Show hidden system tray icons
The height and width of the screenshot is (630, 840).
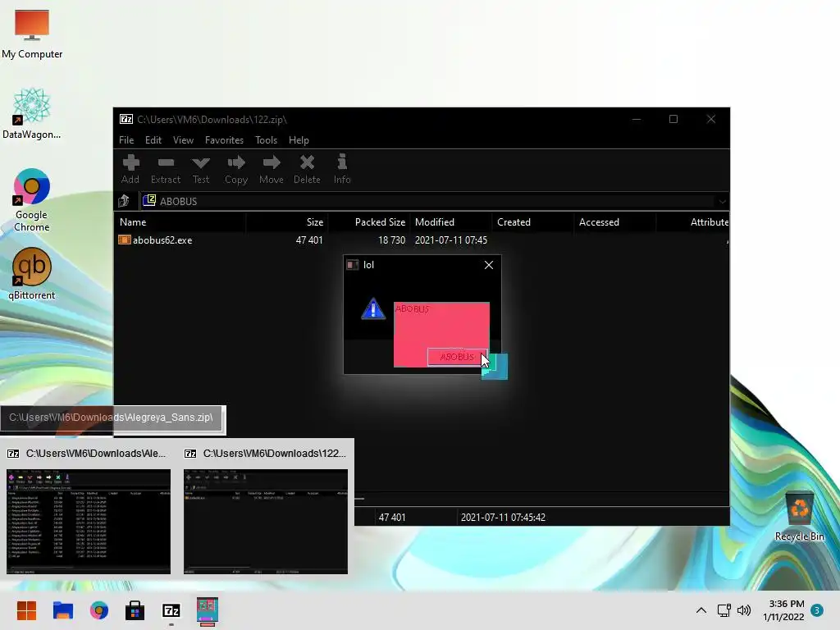click(x=701, y=610)
